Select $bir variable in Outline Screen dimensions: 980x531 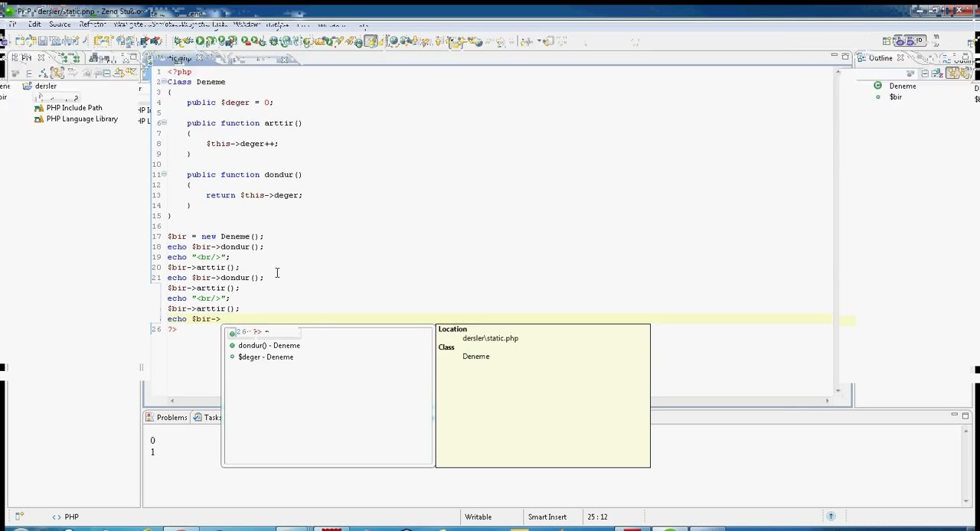click(895, 97)
